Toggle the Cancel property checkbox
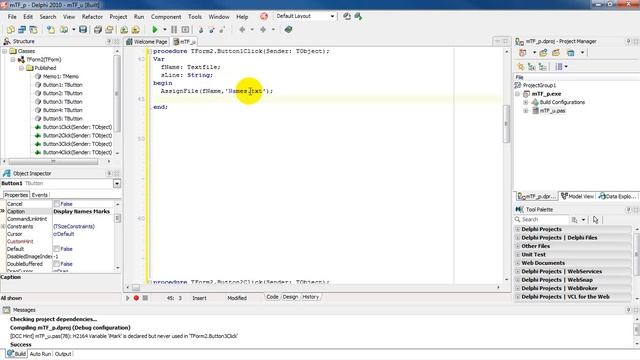Viewport: 640px width, 360px height. [57, 204]
